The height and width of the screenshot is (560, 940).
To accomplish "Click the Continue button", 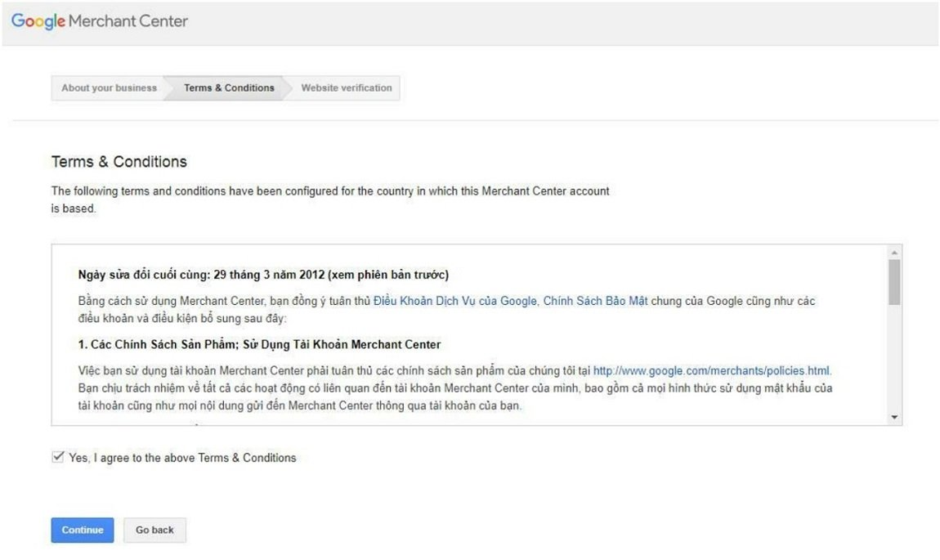I will tap(82, 530).
